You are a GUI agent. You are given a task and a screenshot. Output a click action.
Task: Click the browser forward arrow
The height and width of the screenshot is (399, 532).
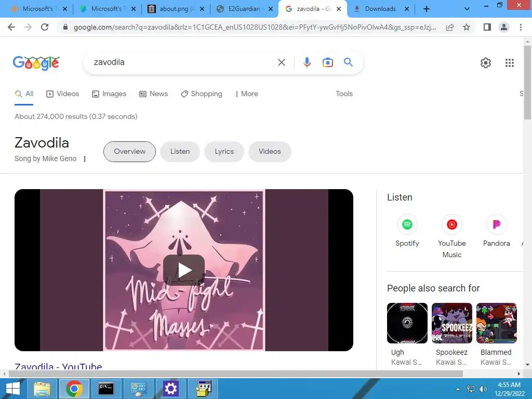28,27
